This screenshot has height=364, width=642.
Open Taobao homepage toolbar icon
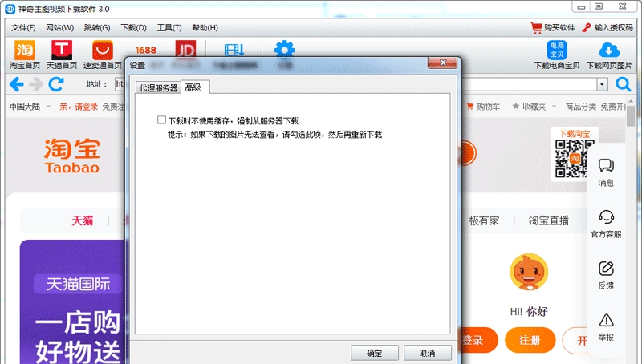[x=25, y=55]
